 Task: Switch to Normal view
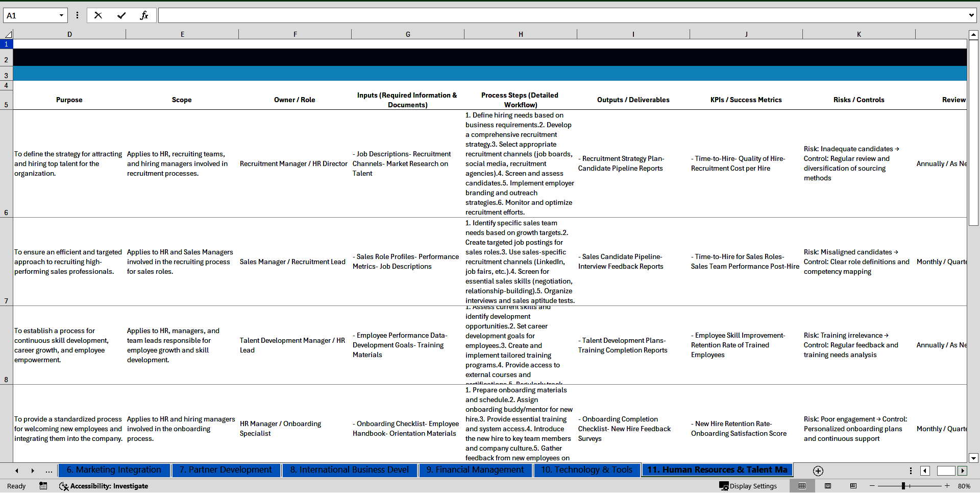[802, 486]
